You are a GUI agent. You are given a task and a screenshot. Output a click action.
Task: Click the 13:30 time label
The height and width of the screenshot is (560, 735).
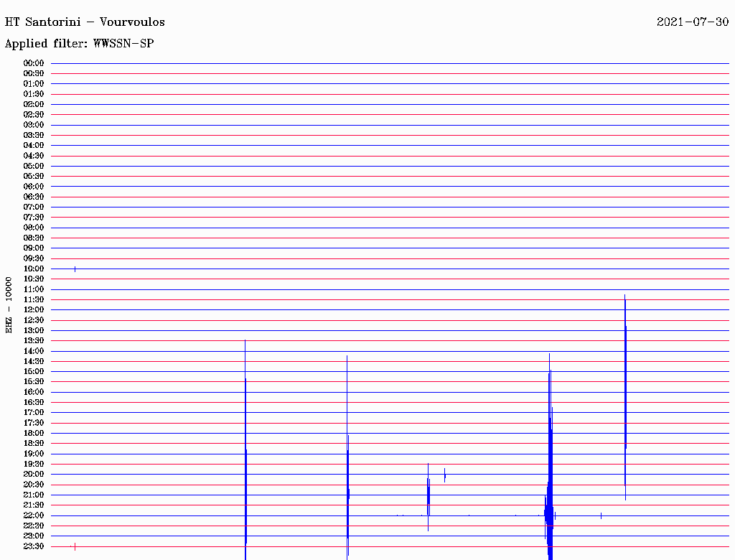pos(34,341)
